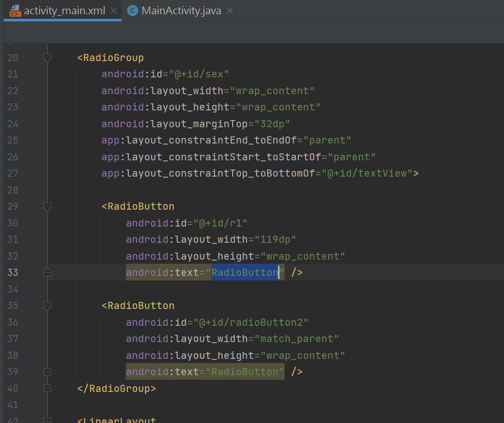The width and height of the screenshot is (504, 423).
Task: Click layout_height "wrap_content" on line 38
Action: click(x=302, y=355)
